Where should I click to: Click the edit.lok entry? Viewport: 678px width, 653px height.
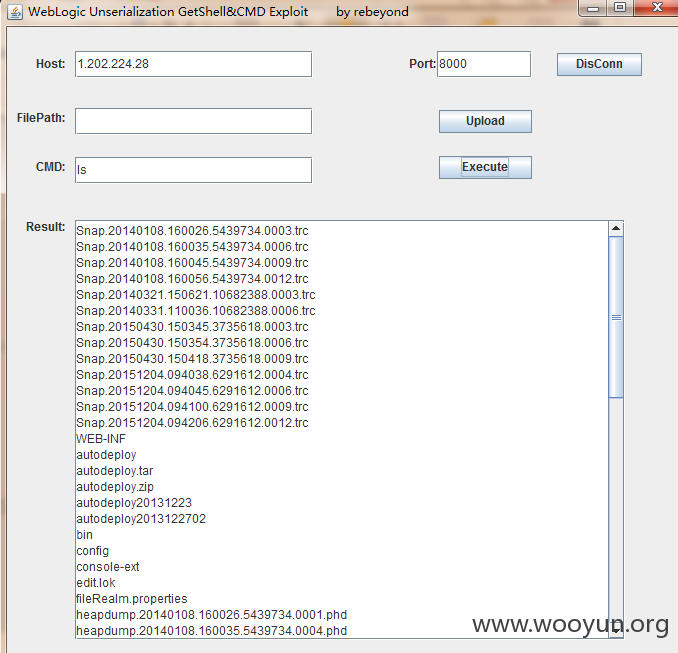(96, 583)
